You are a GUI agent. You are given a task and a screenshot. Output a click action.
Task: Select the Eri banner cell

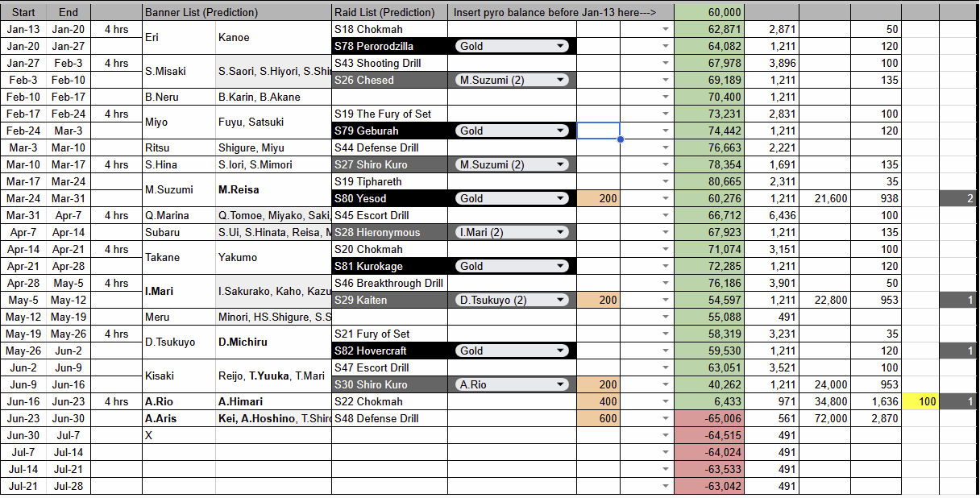point(179,37)
